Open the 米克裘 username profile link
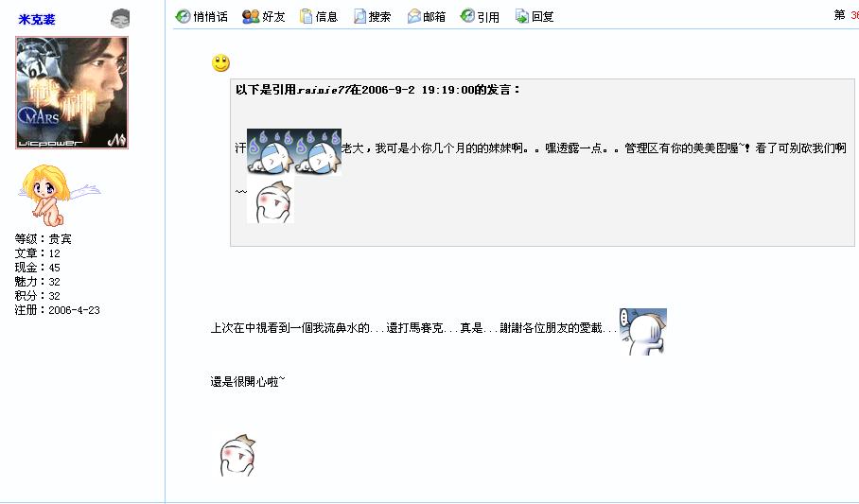Screen dimensions: 859x504 click(x=37, y=19)
